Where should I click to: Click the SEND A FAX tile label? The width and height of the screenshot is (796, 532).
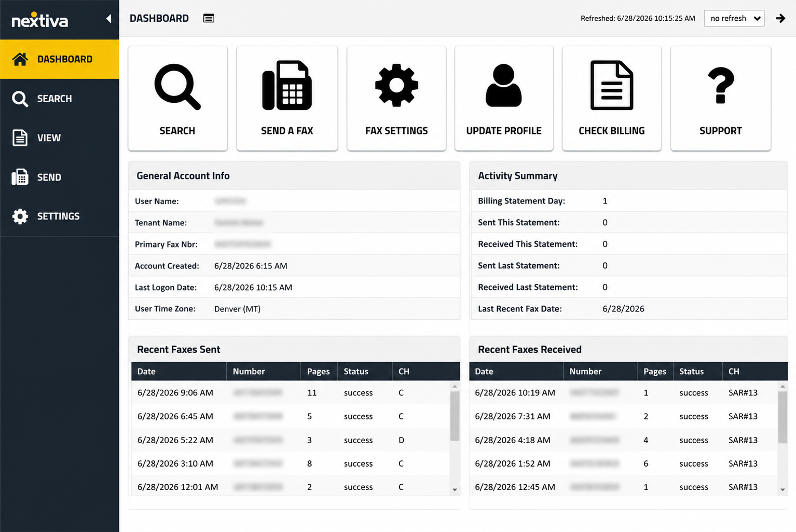(x=287, y=131)
